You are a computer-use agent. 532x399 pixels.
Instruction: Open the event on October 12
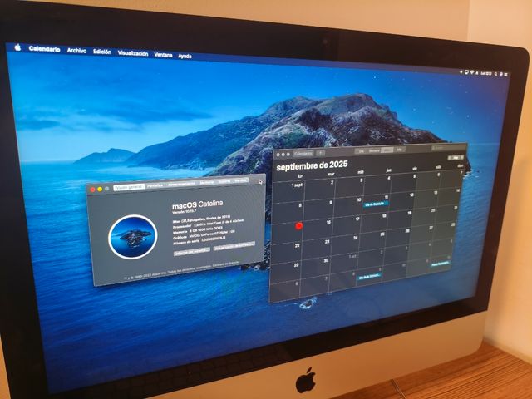pyautogui.click(x=441, y=264)
